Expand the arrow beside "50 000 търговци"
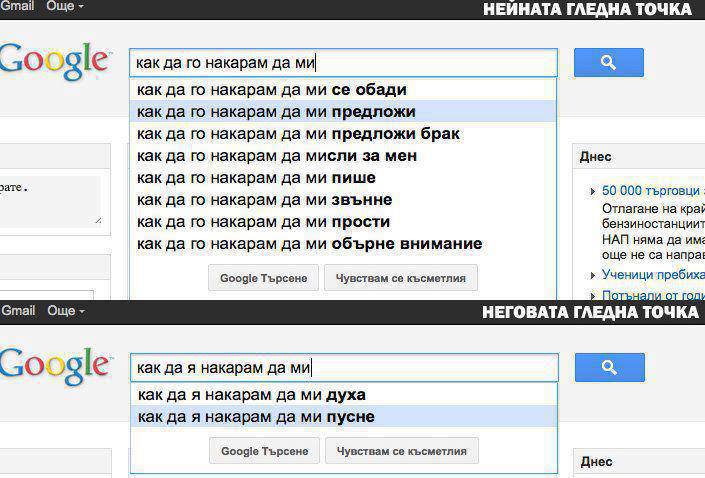 click(593, 192)
